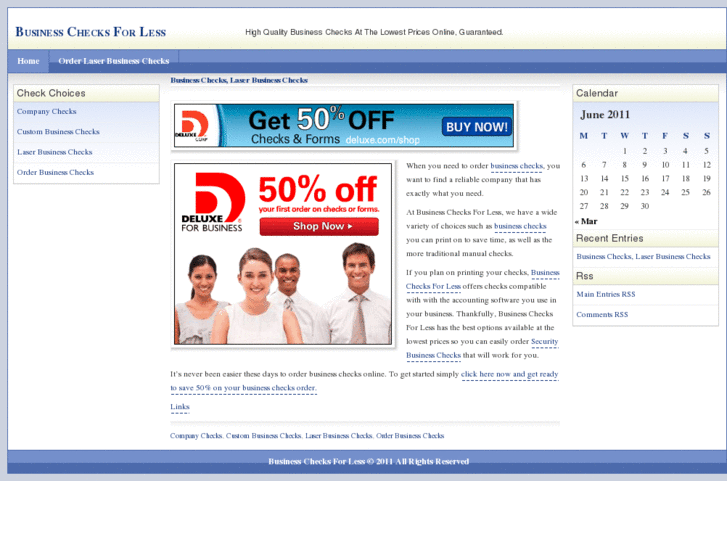Open Main Entries RSS feed
Viewport: 727px width, 545px height.
tap(605, 294)
